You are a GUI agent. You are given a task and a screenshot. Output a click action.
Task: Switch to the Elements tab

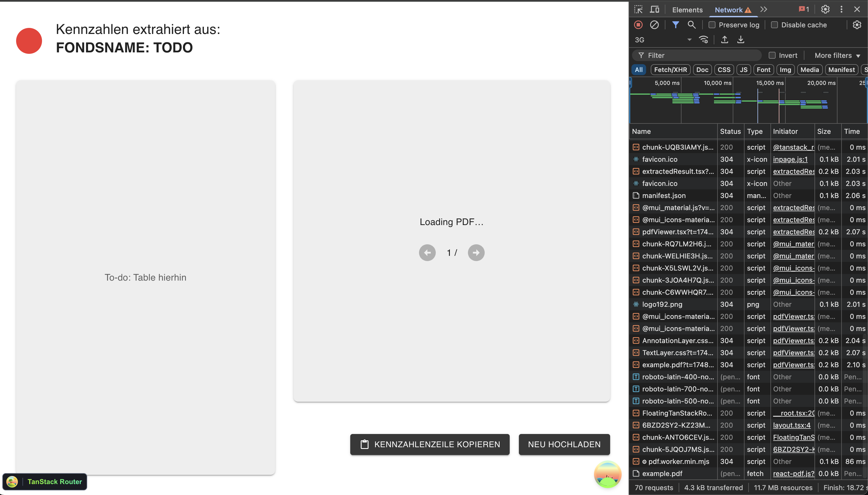tap(687, 10)
